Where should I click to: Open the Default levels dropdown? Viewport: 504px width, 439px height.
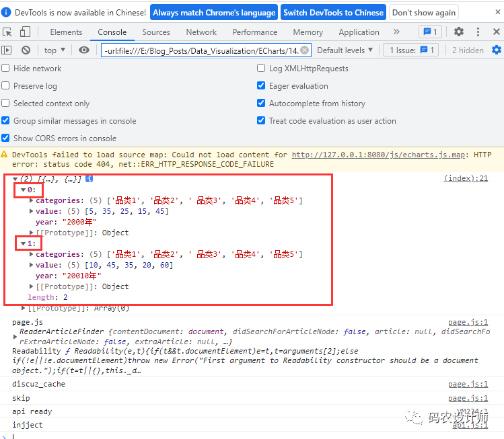(x=345, y=50)
